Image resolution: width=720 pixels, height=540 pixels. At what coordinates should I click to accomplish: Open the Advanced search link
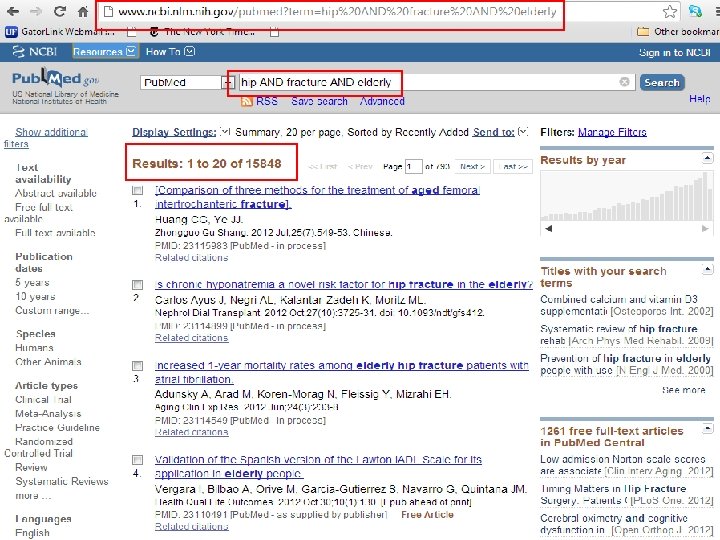[x=382, y=101]
